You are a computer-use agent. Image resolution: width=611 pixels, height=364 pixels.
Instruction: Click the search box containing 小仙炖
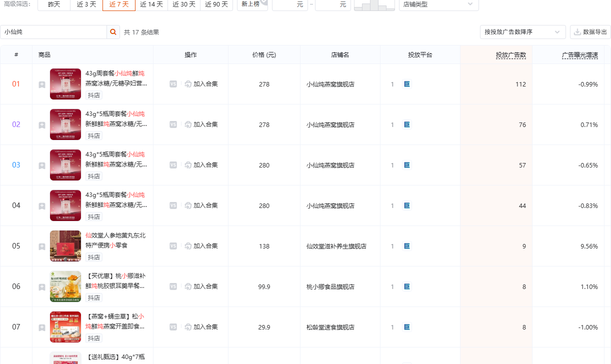click(x=53, y=32)
